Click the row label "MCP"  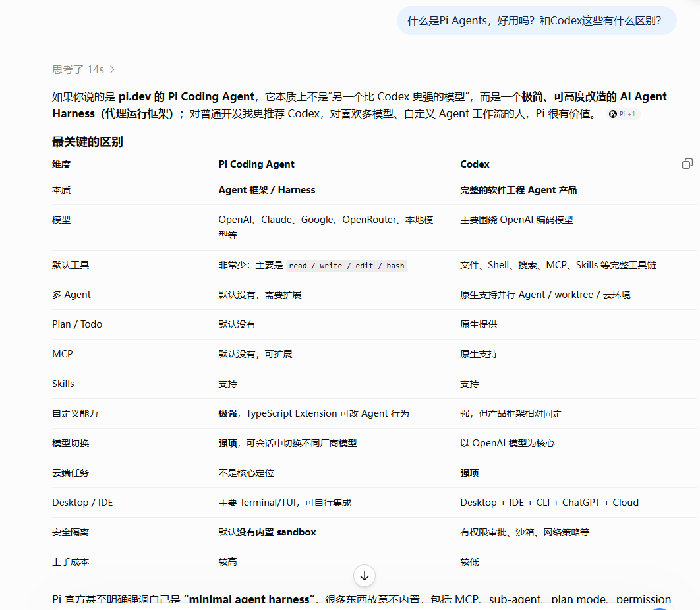click(62, 354)
